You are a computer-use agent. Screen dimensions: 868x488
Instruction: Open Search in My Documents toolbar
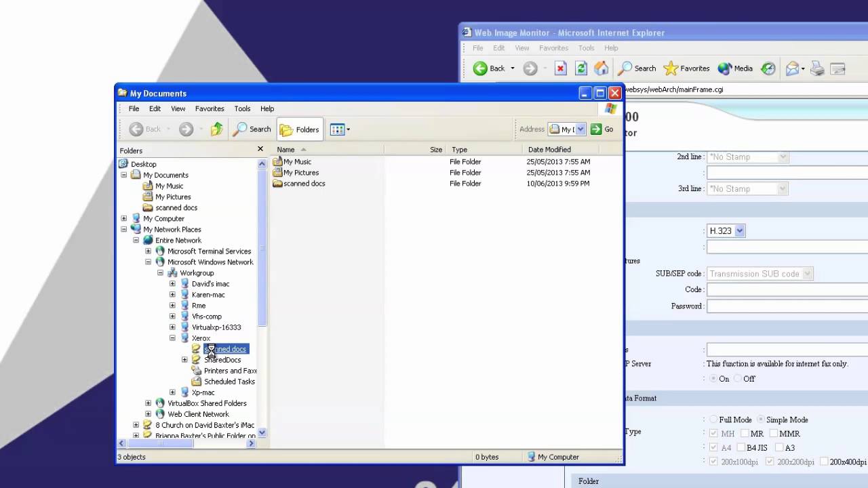252,129
